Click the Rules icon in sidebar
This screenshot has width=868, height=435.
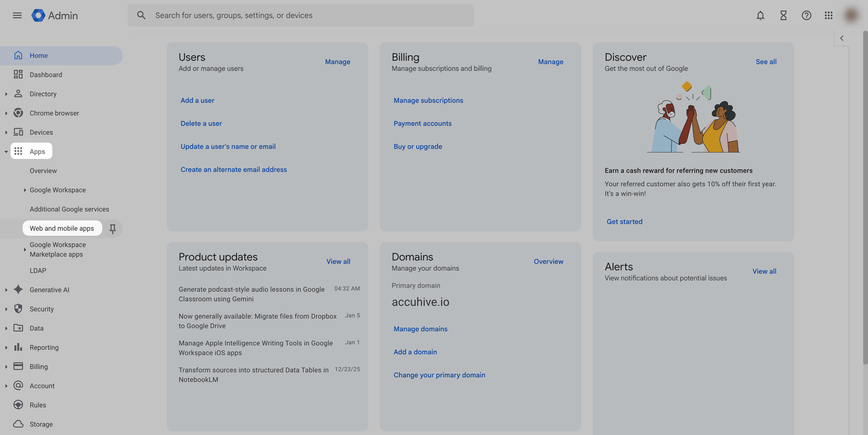click(18, 405)
